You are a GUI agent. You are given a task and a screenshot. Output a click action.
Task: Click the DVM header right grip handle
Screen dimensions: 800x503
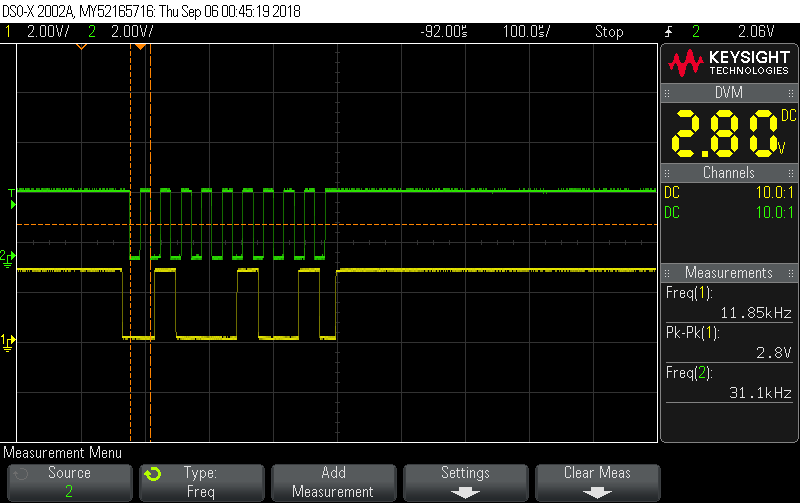790,93
